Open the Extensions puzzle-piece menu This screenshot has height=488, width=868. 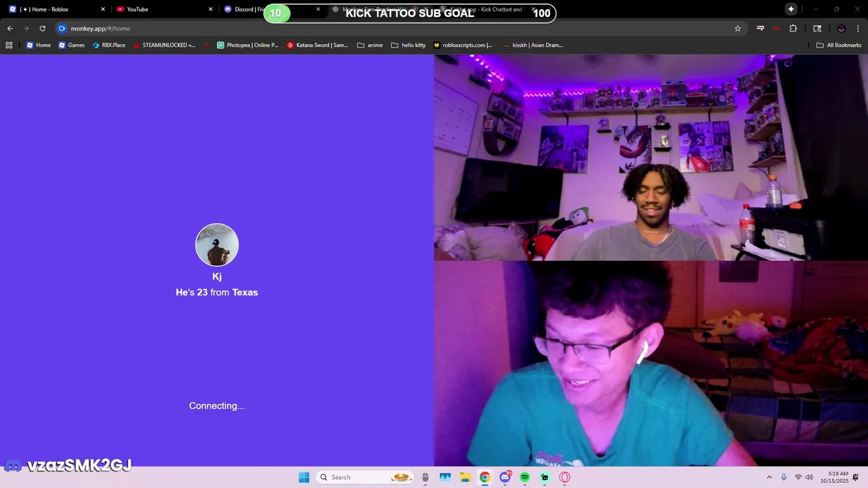pyautogui.click(x=793, y=28)
